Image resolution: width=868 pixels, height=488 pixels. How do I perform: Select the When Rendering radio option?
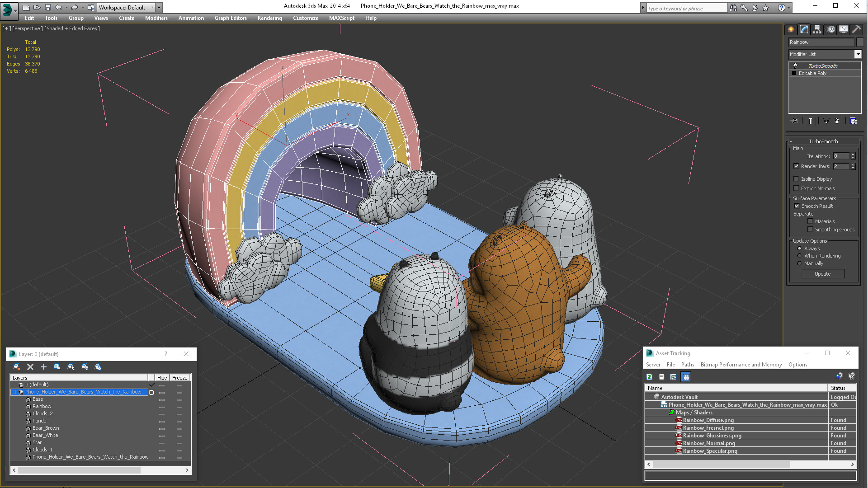pos(799,256)
